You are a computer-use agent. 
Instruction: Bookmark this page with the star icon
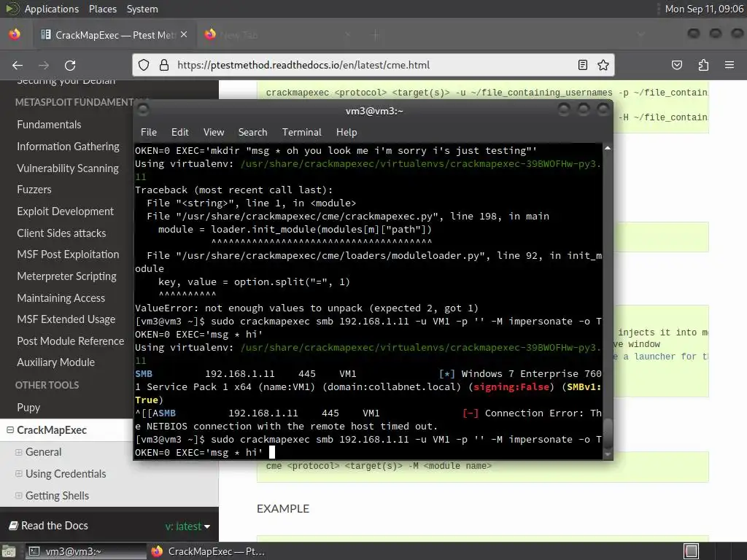tap(603, 65)
